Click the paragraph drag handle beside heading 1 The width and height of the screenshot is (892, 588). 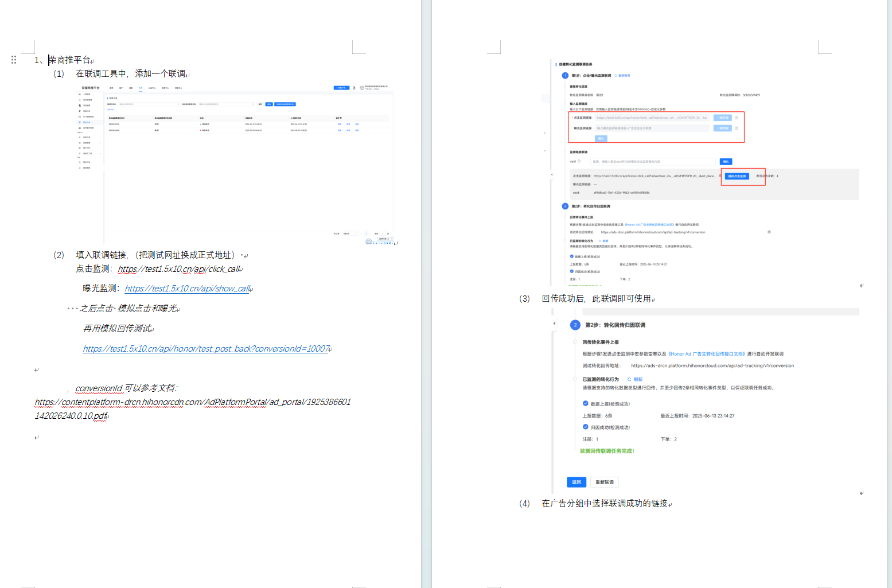pyautogui.click(x=14, y=60)
